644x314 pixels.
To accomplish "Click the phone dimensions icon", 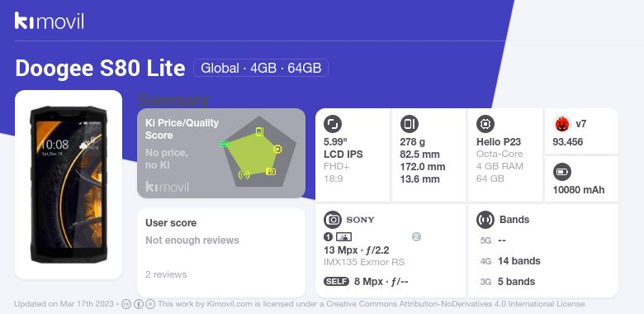I will tap(409, 124).
